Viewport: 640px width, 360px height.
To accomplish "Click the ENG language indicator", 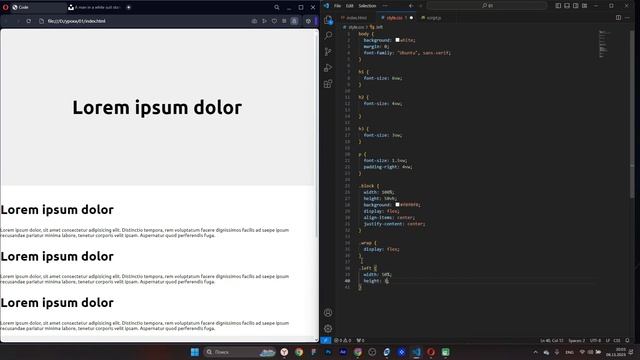I will pos(569,352).
